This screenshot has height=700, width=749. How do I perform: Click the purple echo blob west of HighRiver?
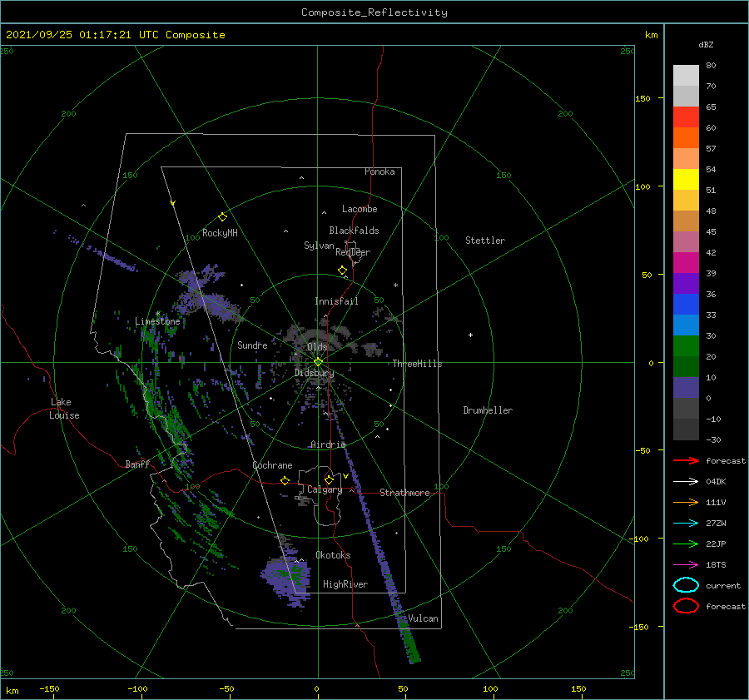pos(285,580)
